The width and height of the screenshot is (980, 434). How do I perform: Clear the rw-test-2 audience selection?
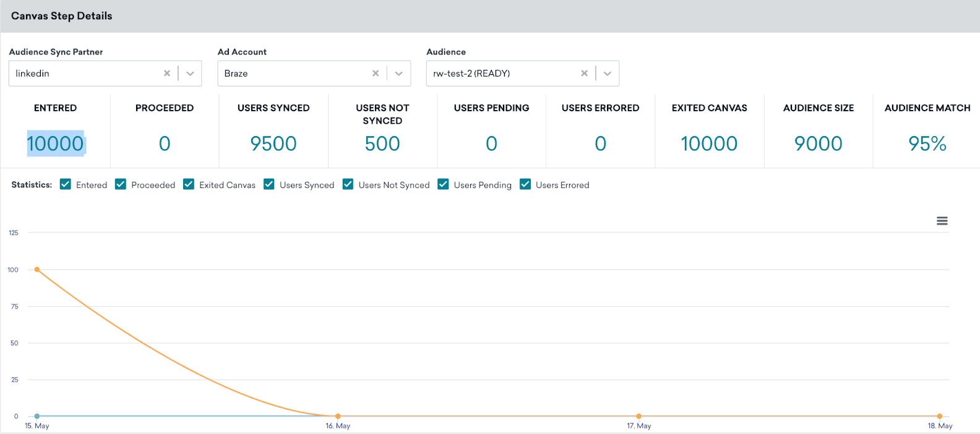584,73
